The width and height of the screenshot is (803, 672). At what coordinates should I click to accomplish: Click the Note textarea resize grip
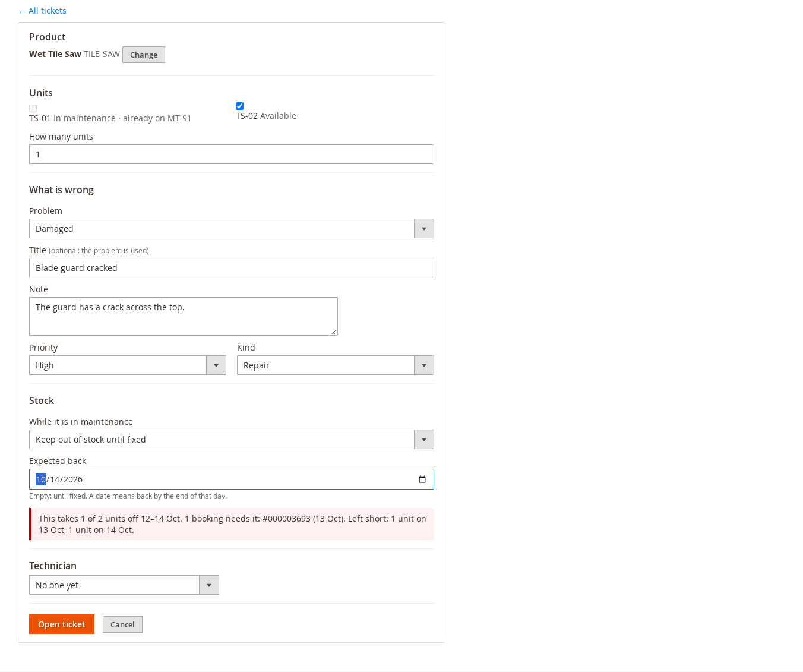(x=334, y=332)
